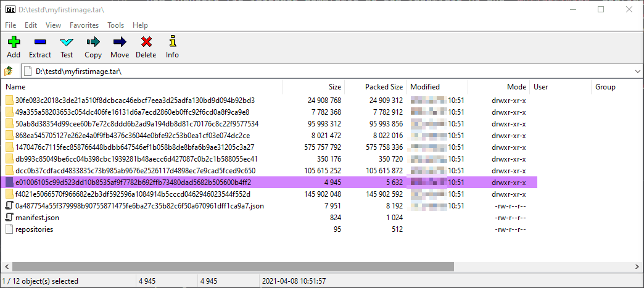Sort by the Packed Size column header

(384, 87)
